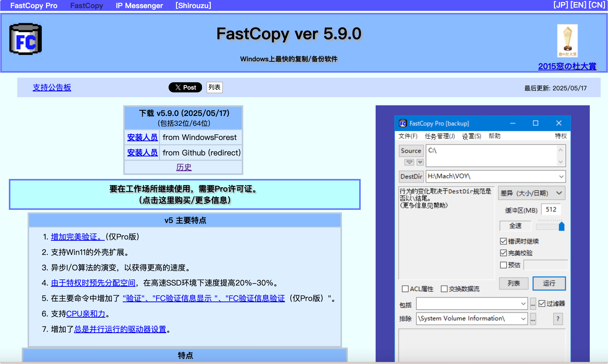Click the blue speed slider handle
Image resolution: width=608 pixels, height=364 pixels.
coord(561,226)
